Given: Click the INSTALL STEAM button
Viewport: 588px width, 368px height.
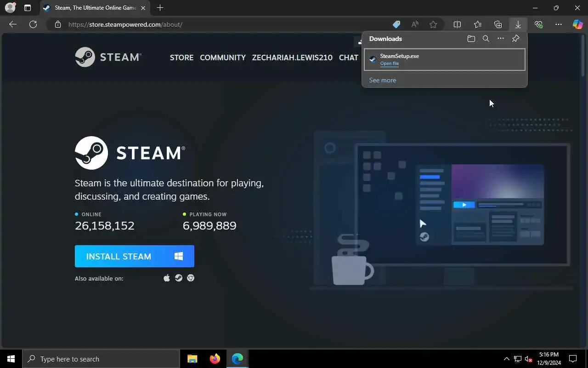Looking at the screenshot, I should pyautogui.click(x=135, y=256).
